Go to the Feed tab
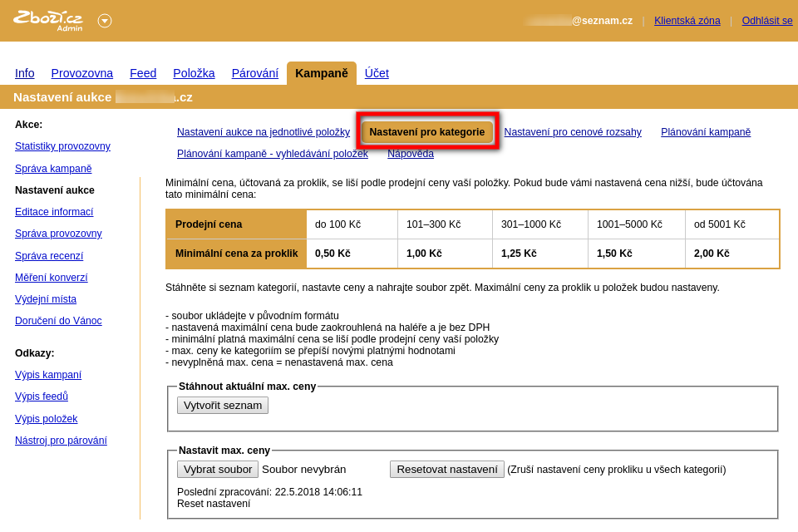The height and width of the screenshot is (532, 798). click(x=143, y=73)
